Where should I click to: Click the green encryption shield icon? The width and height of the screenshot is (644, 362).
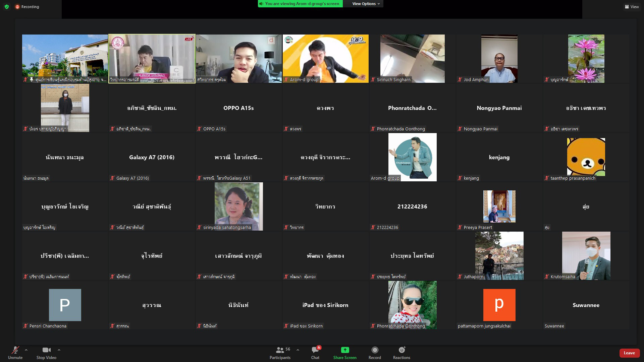point(7,7)
